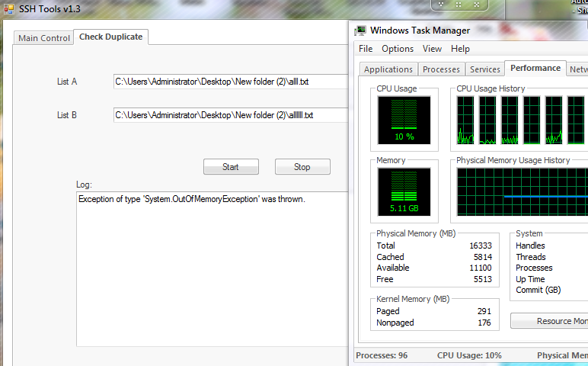The width and height of the screenshot is (588, 366).
Task: Switch to Processes tab in Task Manager
Action: pyautogui.click(x=441, y=69)
